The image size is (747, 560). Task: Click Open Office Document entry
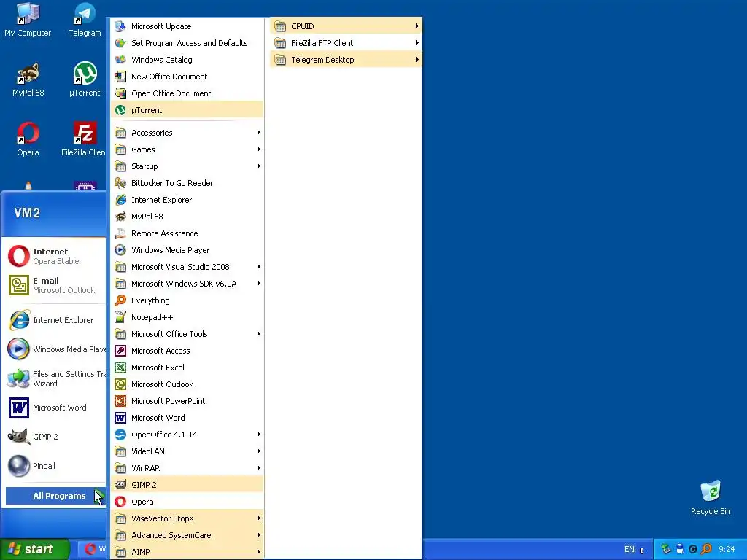pyautogui.click(x=187, y=93)
